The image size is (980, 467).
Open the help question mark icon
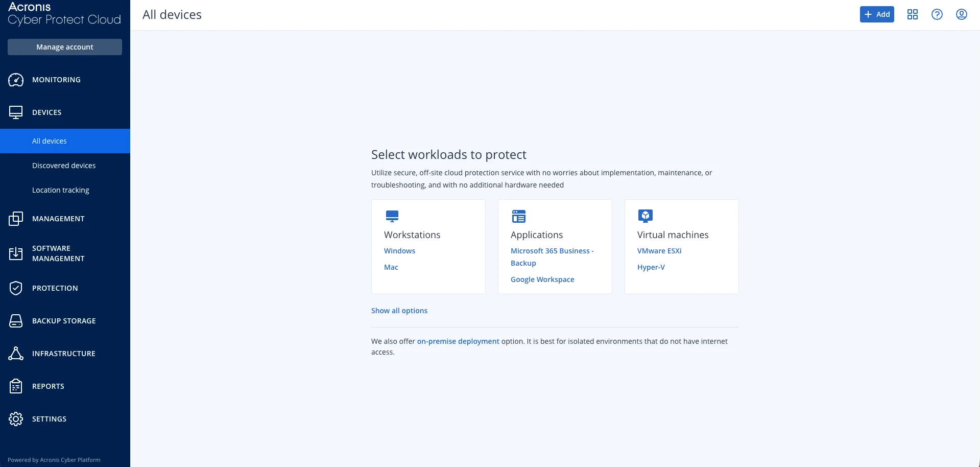[x=937, y=14]
